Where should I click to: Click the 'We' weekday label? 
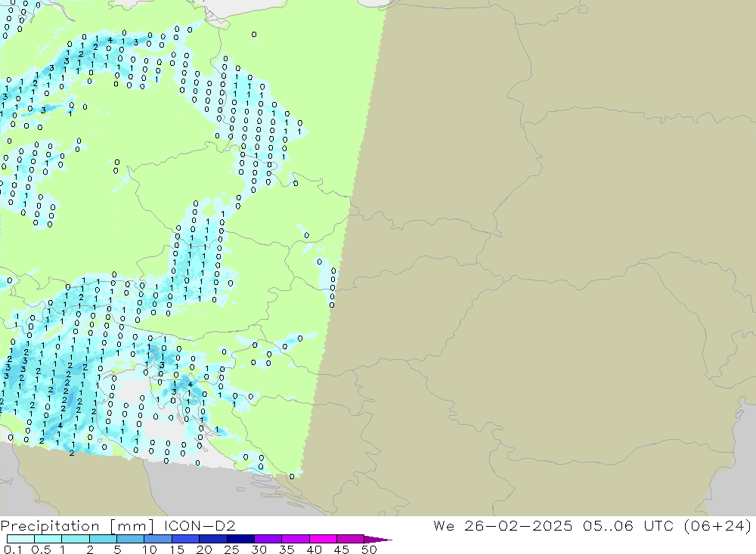point(444,525)
